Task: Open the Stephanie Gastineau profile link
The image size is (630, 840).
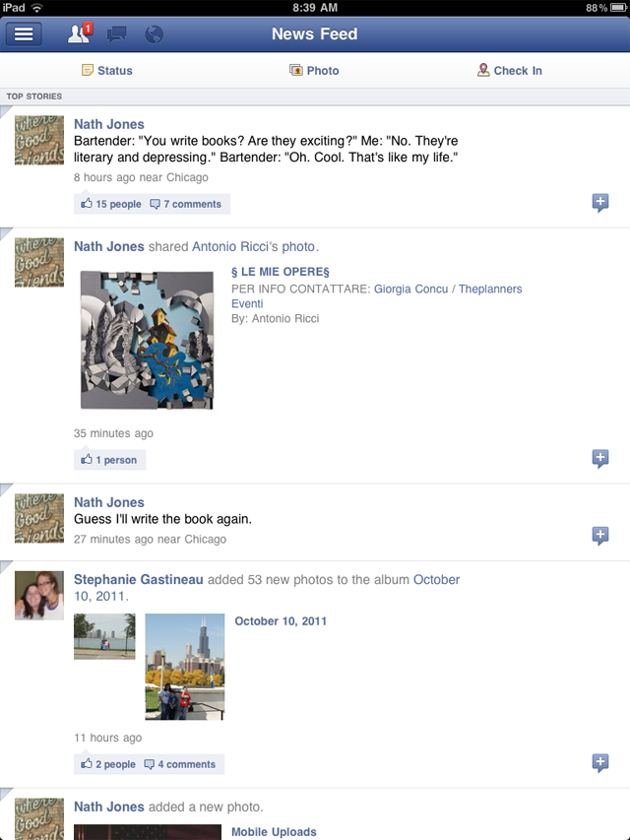Action: point(138,580)
